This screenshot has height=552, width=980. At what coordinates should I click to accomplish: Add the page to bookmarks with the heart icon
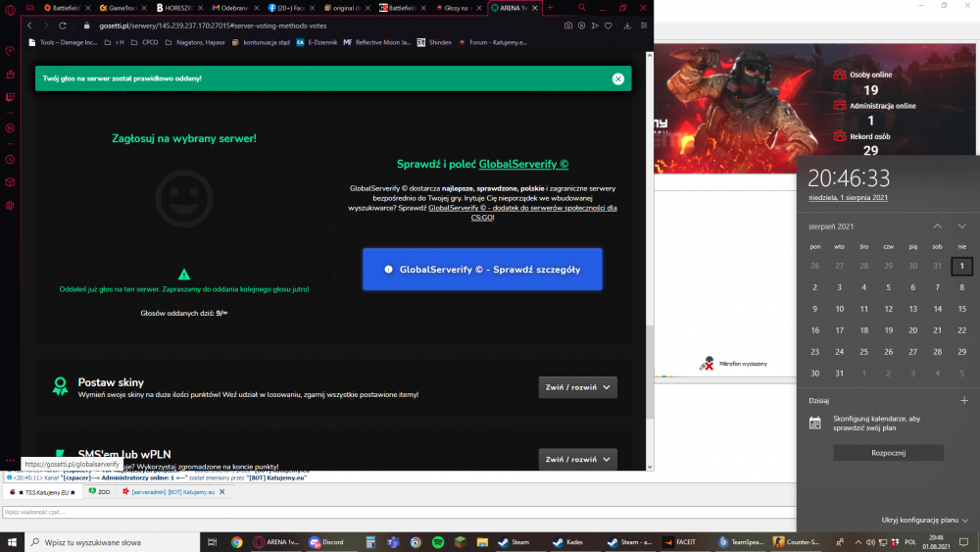pos(609,25)
